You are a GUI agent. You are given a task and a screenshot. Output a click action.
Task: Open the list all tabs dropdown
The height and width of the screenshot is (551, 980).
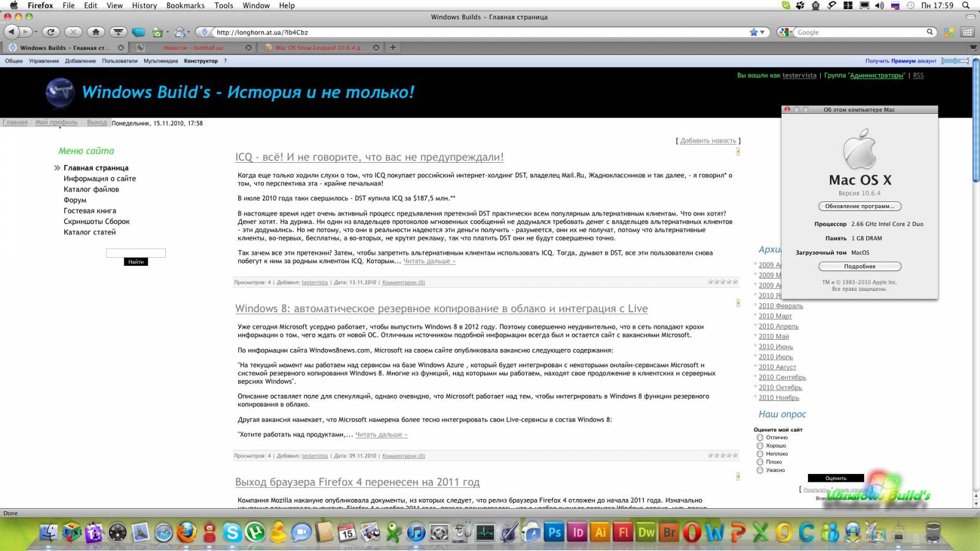pyautogui.click(x=973, y=47)
